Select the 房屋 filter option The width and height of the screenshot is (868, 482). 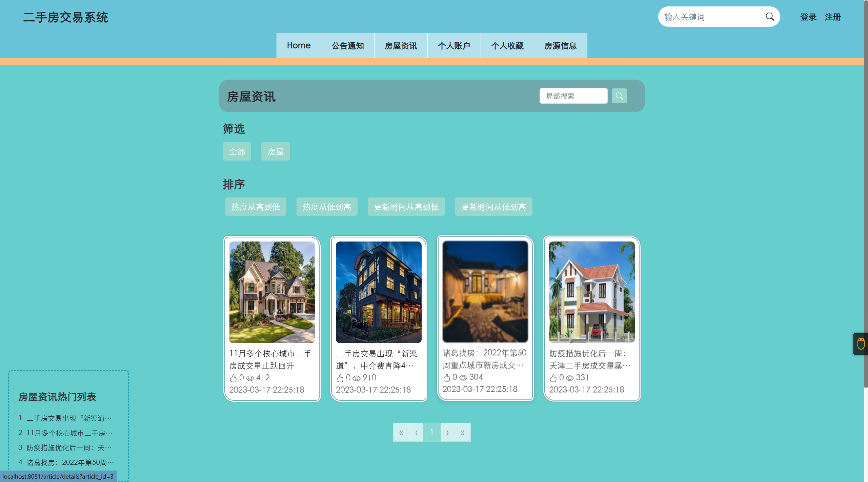(275, 152)
